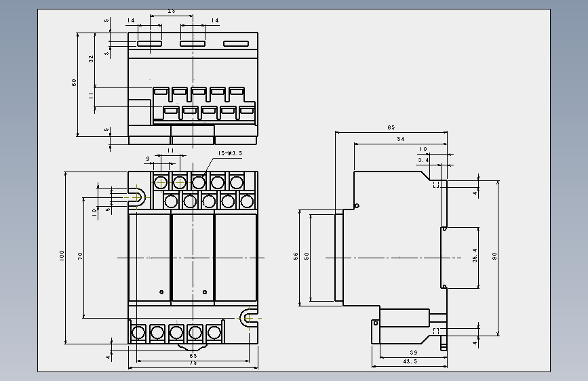
Task: Click the 60 height dimension value
Action: (x=74, y=83)
